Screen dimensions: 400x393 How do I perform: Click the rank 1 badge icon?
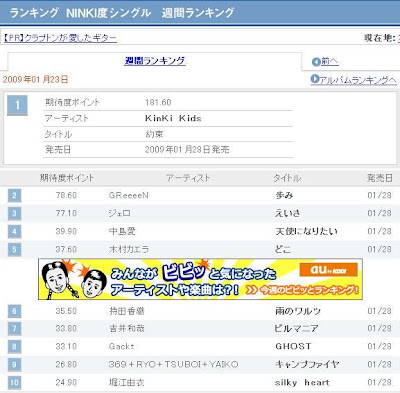tap(17, 105)
